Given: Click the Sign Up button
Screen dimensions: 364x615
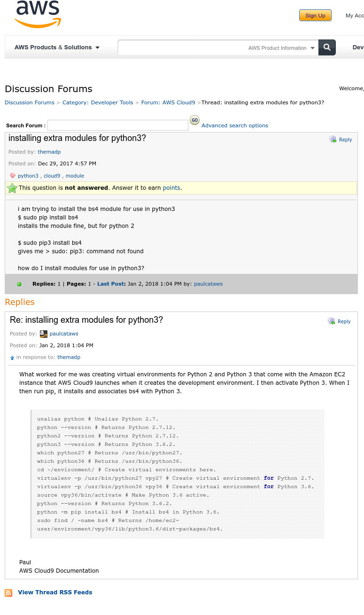Looking at the screenshot, I should click(x=315, y=16).
